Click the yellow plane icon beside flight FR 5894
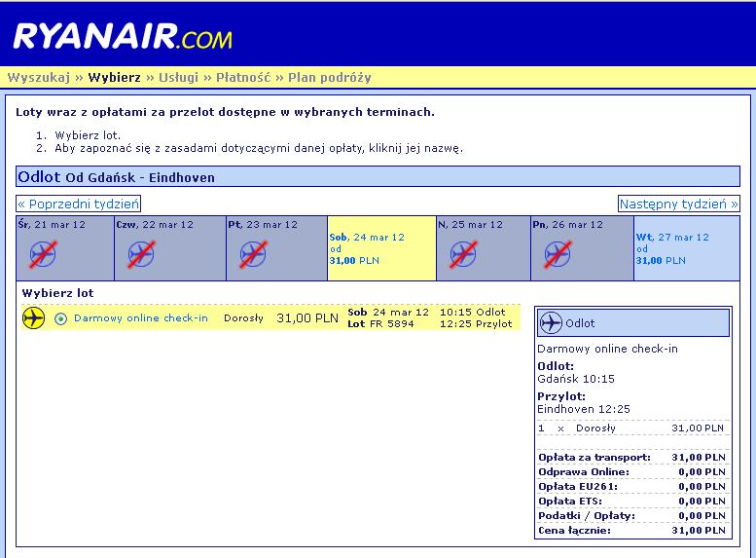 coord(33,318)
